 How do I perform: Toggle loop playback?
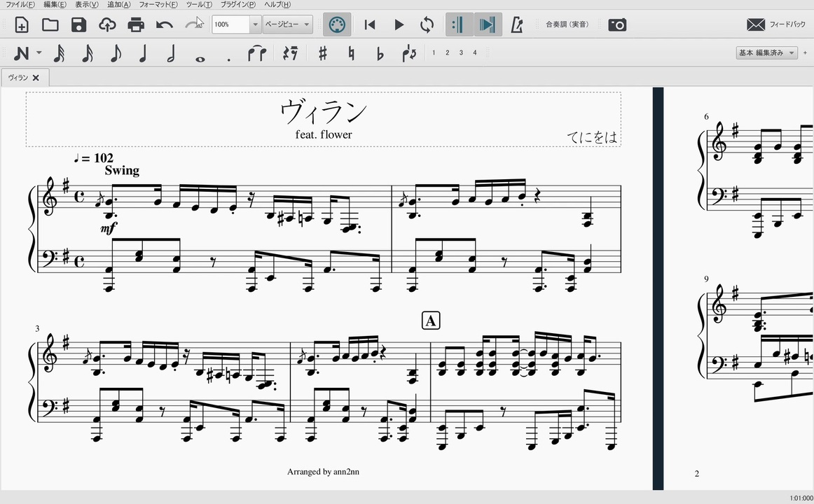427,24
